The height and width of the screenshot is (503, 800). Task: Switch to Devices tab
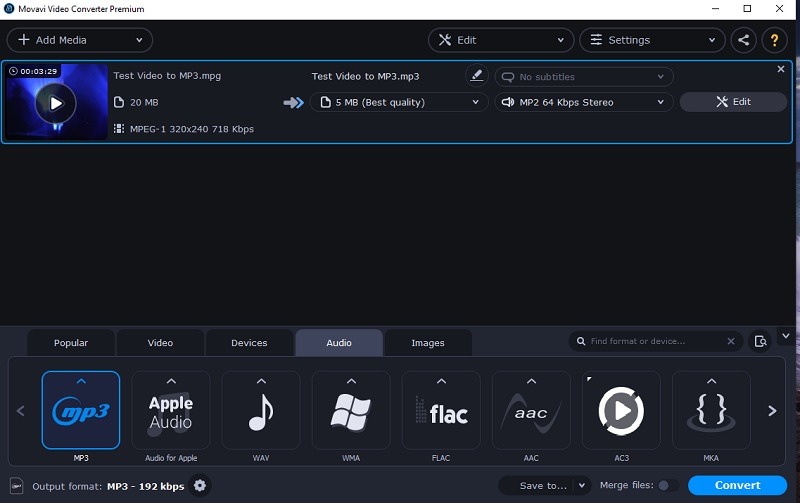click(249, 343)
